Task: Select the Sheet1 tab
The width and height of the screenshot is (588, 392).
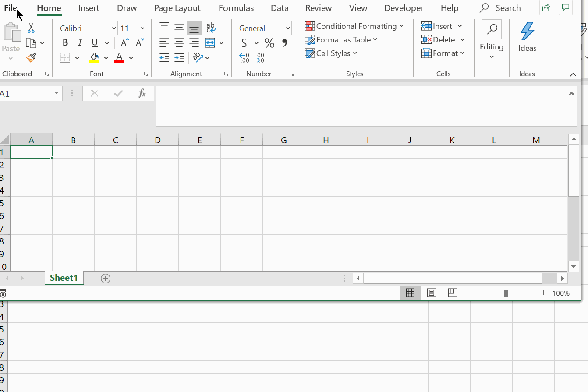Action: (x=64, y=278)
